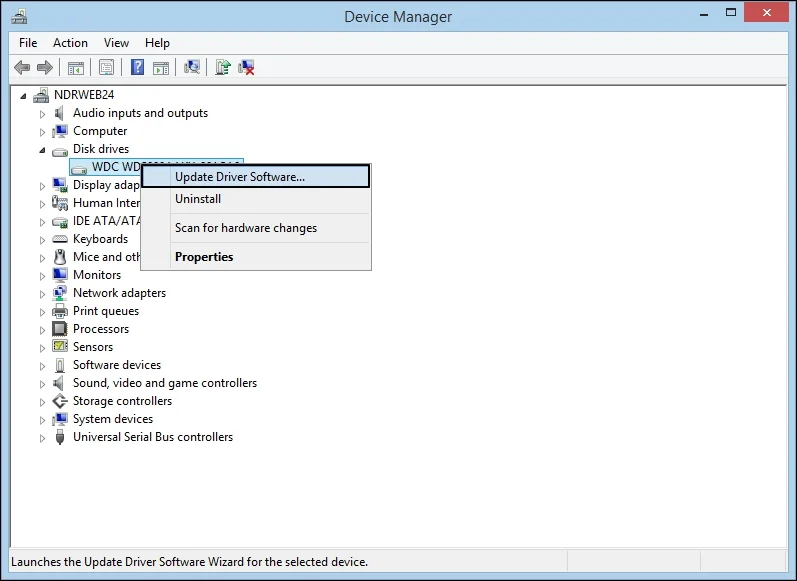Expand Sound, video and game controllers arrow

click(x=42, y=384)
